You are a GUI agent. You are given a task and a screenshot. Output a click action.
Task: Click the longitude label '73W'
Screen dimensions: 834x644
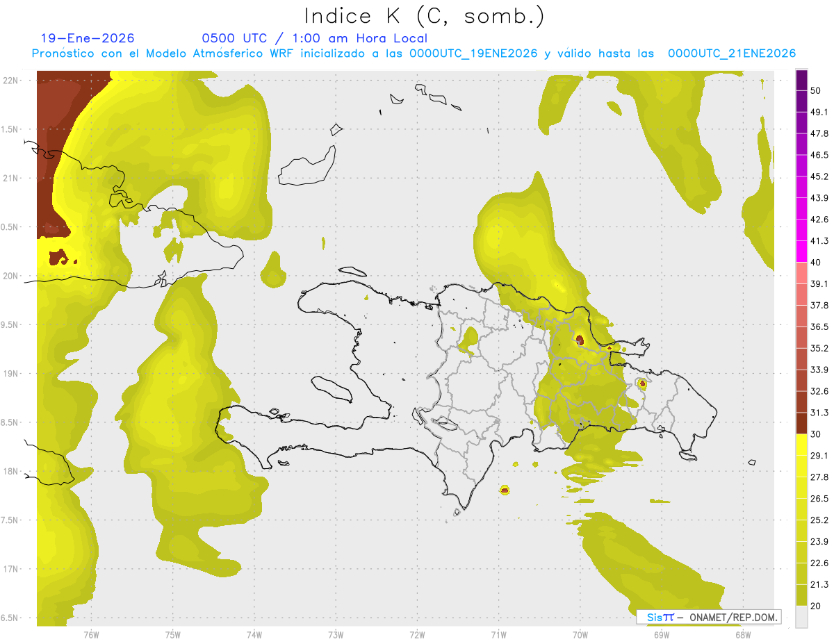coord(336,635)
